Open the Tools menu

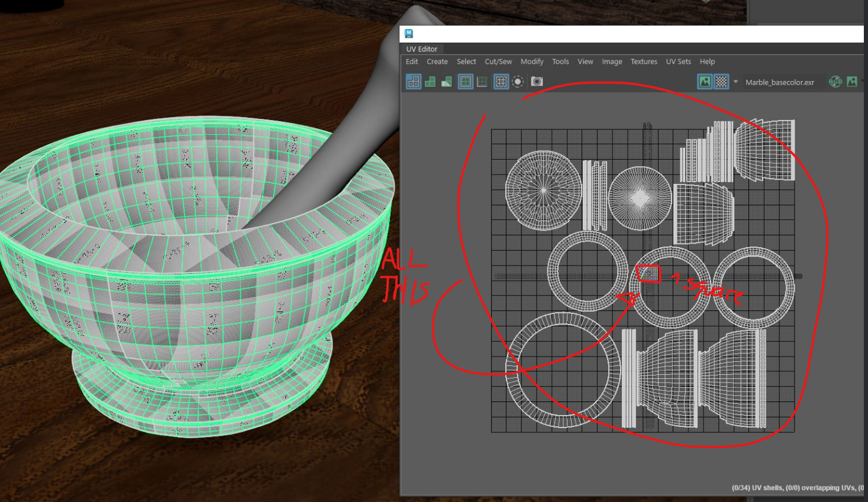[560, 61]
